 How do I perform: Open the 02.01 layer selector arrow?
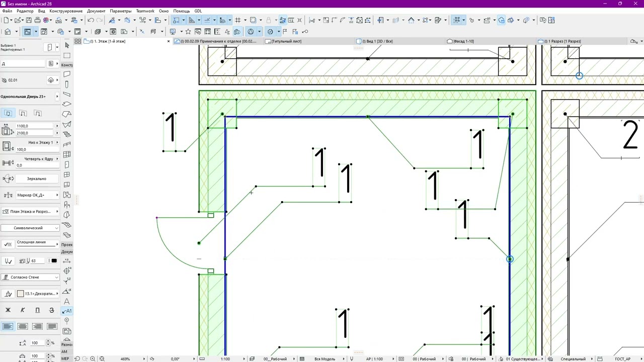click(57, 80)
